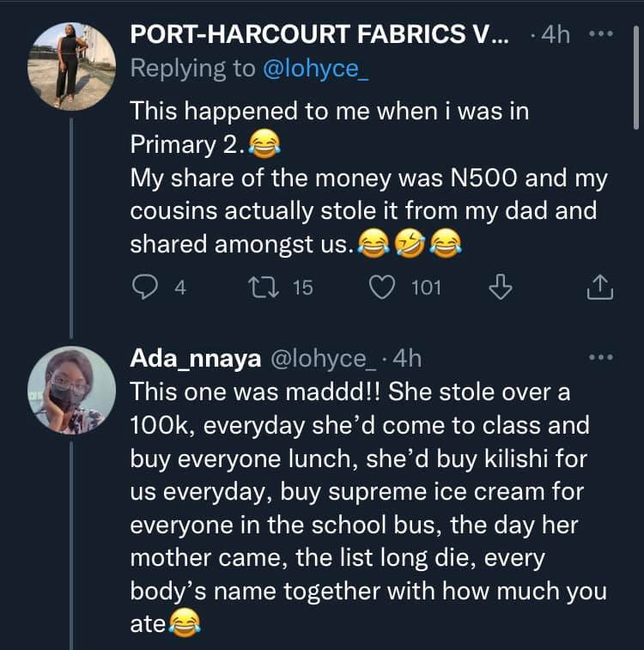
Task: Open the Ada_nnaya profile picture
Action: pyautogui.click(x=71, y=389)
